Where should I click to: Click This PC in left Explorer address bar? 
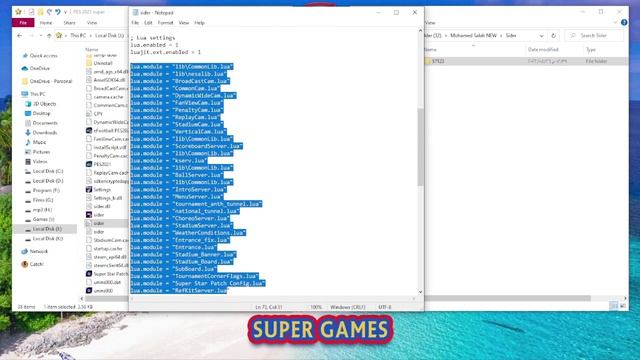[78, 36]
